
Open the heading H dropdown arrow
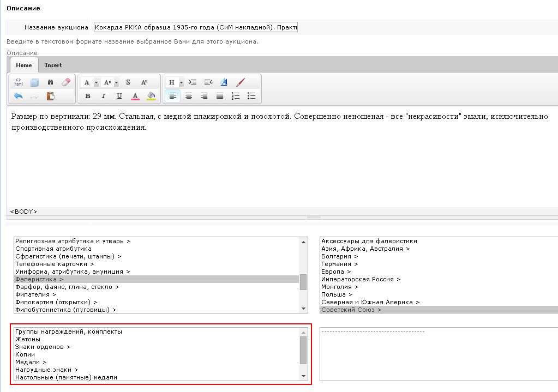[x=181, y=82]
